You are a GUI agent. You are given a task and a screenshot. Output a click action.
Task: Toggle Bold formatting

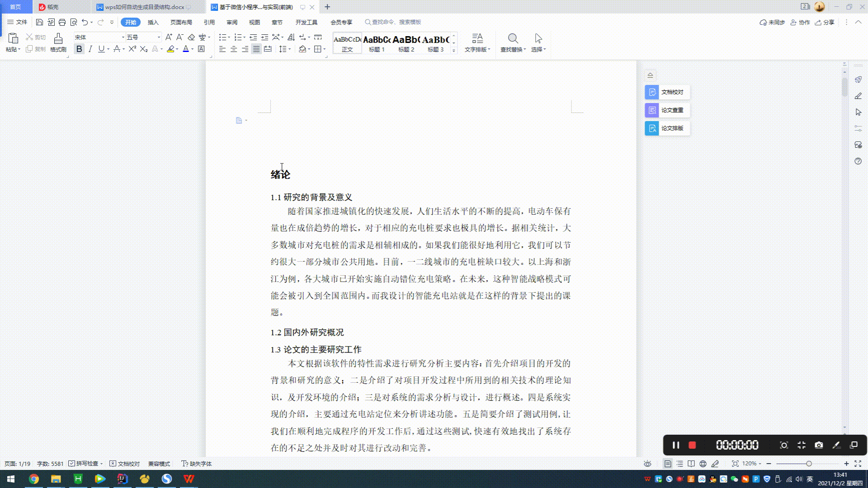79,49
